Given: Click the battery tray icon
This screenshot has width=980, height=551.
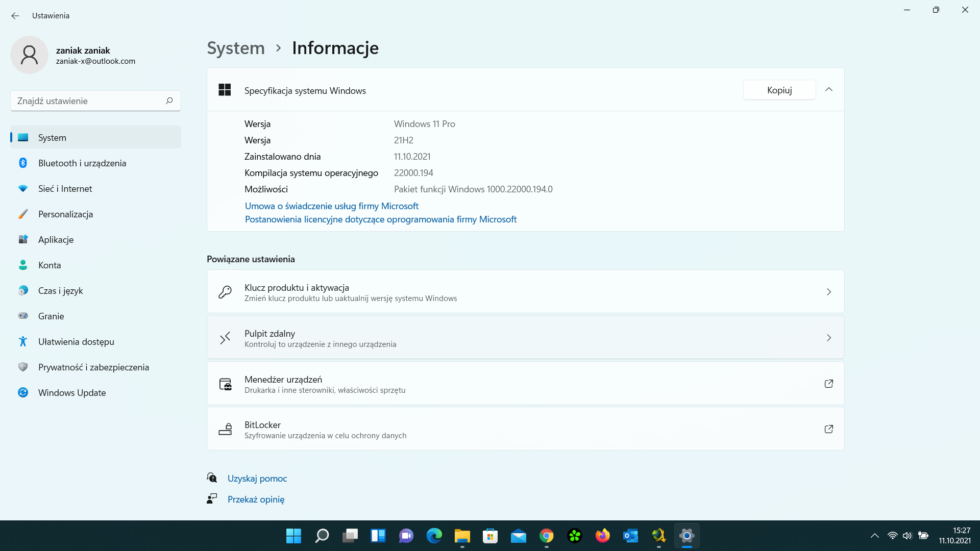Looking at the screenshot, I should 923,536.
